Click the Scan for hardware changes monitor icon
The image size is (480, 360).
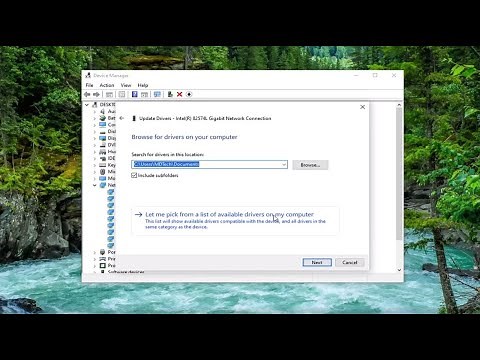157,94
